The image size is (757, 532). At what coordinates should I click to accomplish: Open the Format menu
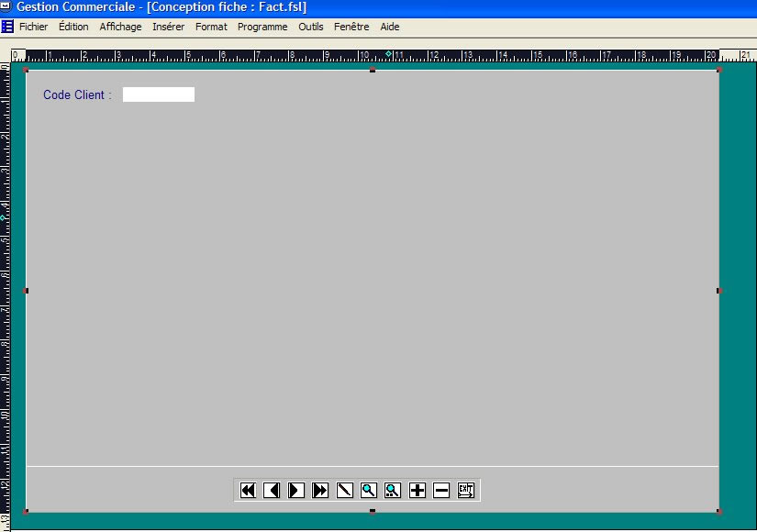tap(211, 27)
